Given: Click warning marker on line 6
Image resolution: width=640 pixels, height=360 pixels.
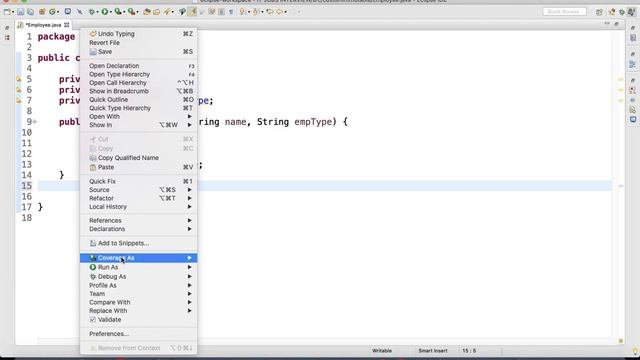Looking at the screenshot, I should pos(19,90).
